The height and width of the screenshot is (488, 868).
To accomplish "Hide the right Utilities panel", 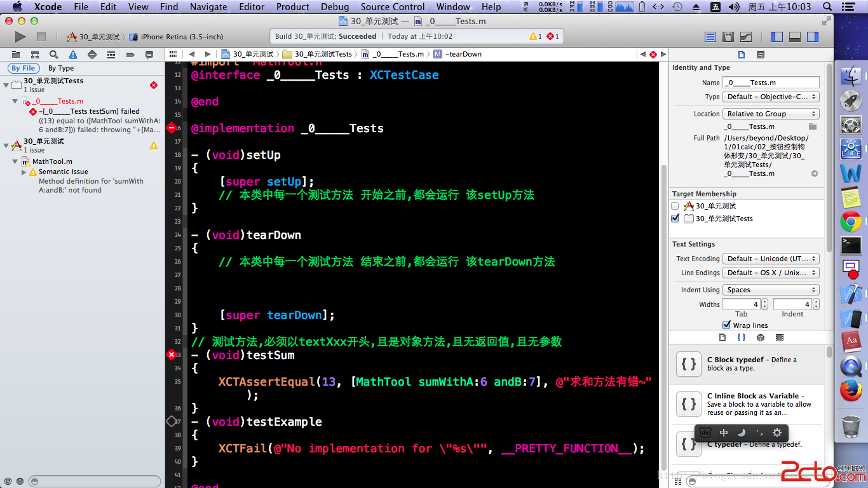I will pyautogui.click(x=812, y=37).
